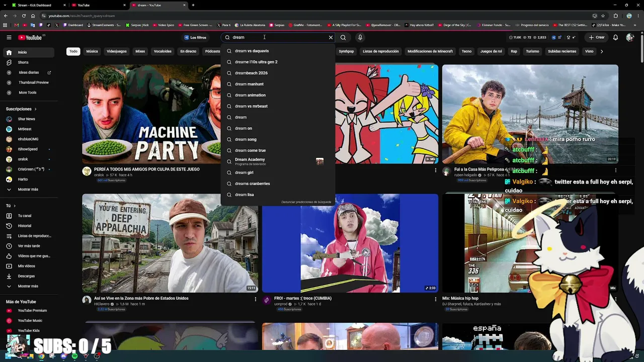Choose the Dream Academy suggestion
This screenshot has height=362, width=644.
pyautogui.click(x=278, y=161)
